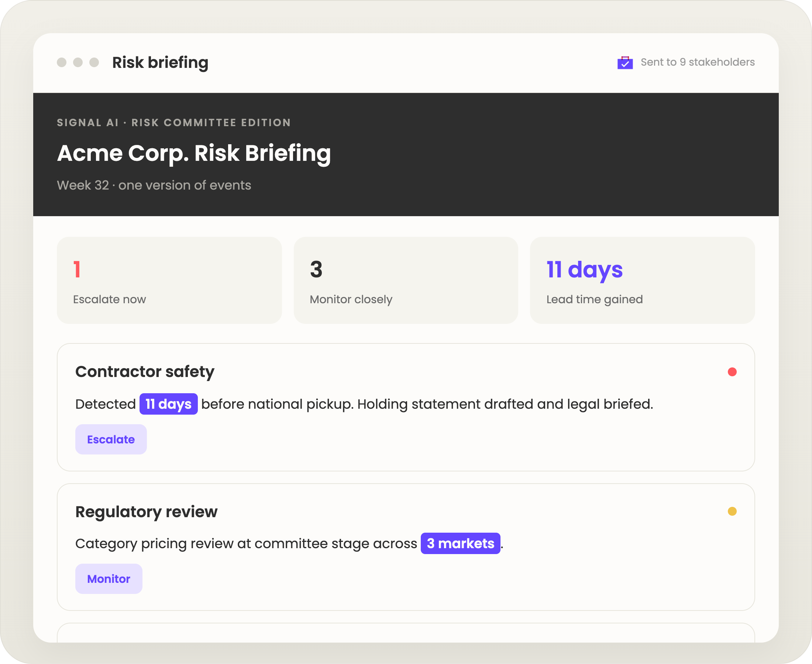The height and width of the screenshot is (664, 812).
Task: Click the middle gray window dot
Action: click(x=78, y=62)
